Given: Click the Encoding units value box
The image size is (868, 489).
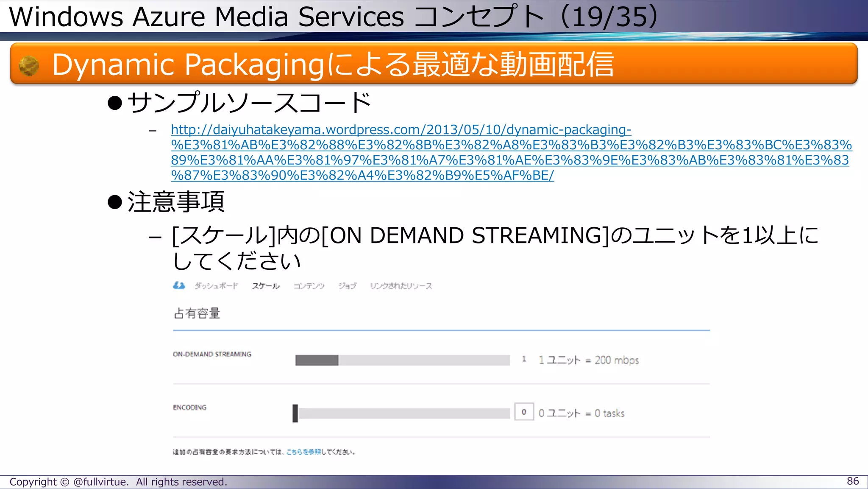Looking at the screenshot, I should 524,412.
